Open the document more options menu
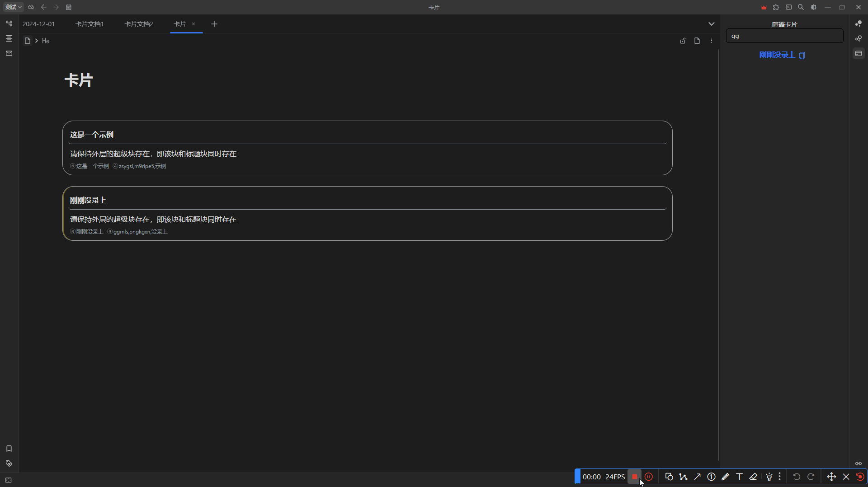Screen dimensions: 868x487 coord(712,41)
